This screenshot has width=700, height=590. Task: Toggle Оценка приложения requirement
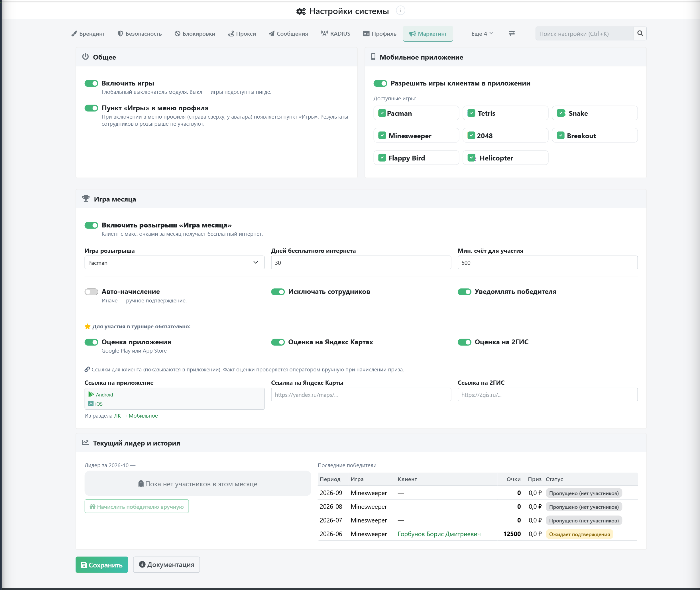click(x=91, y=342)
